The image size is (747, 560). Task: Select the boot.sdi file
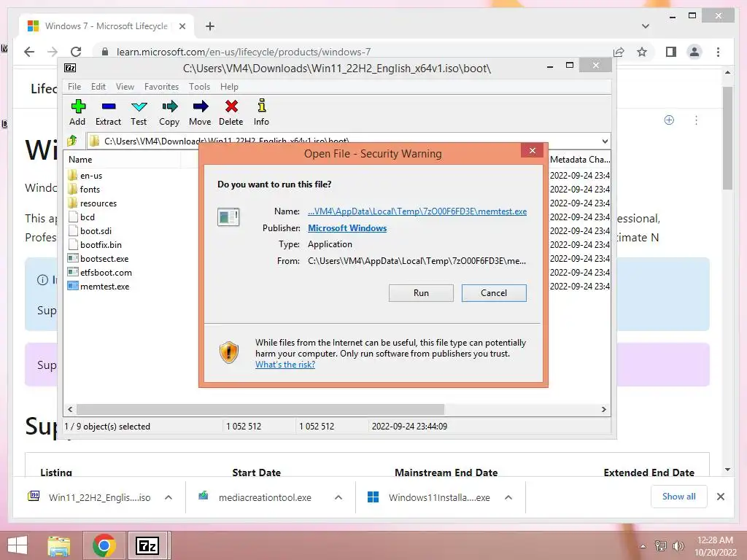(96, 231)
